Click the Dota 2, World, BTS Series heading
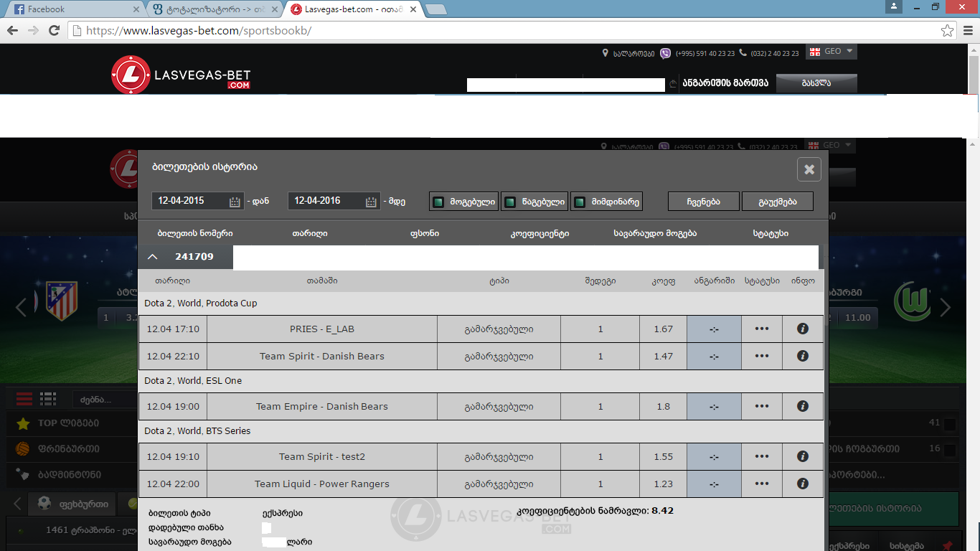980x551 pixels. pos(197,431)
